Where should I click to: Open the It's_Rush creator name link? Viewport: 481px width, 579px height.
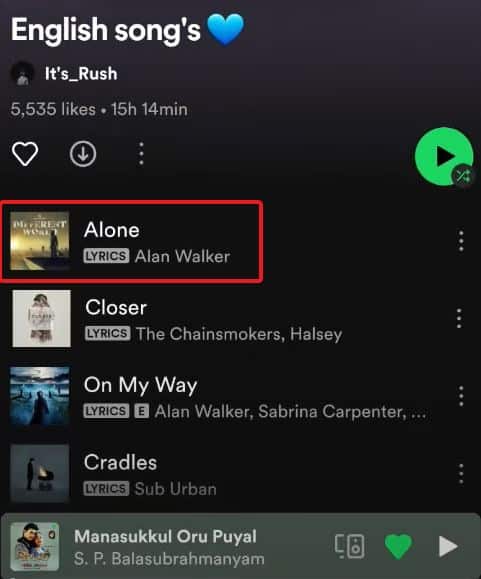pos(81,73)
